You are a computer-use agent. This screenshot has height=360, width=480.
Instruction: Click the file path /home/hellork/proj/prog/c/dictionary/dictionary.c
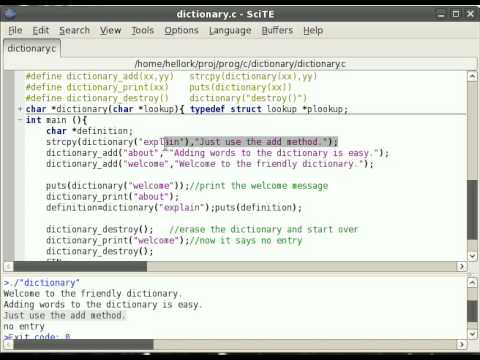click(x=240, y=64)
